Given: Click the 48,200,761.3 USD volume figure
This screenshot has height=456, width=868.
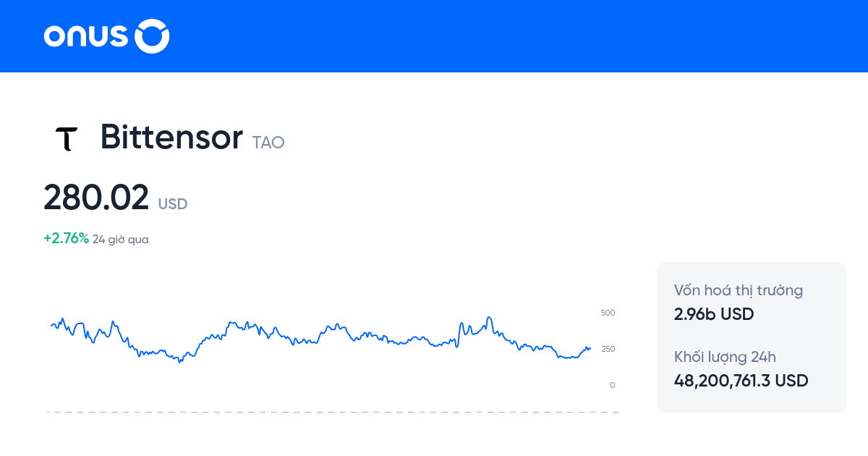Looking at the screenshot, I should pos(741,380).
